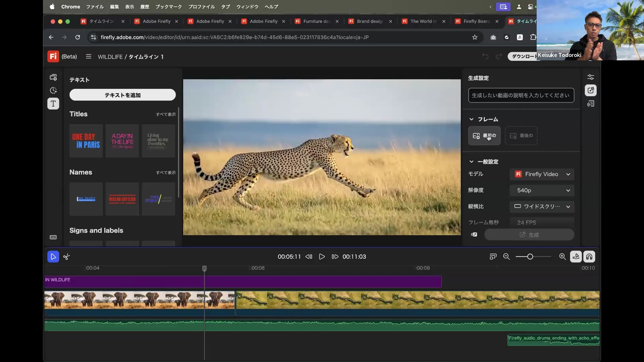Image resolution: width=644 pixels, height=362 pixels.
Task: Click すべて表示 next to Titles
Action: click(165, 114)
